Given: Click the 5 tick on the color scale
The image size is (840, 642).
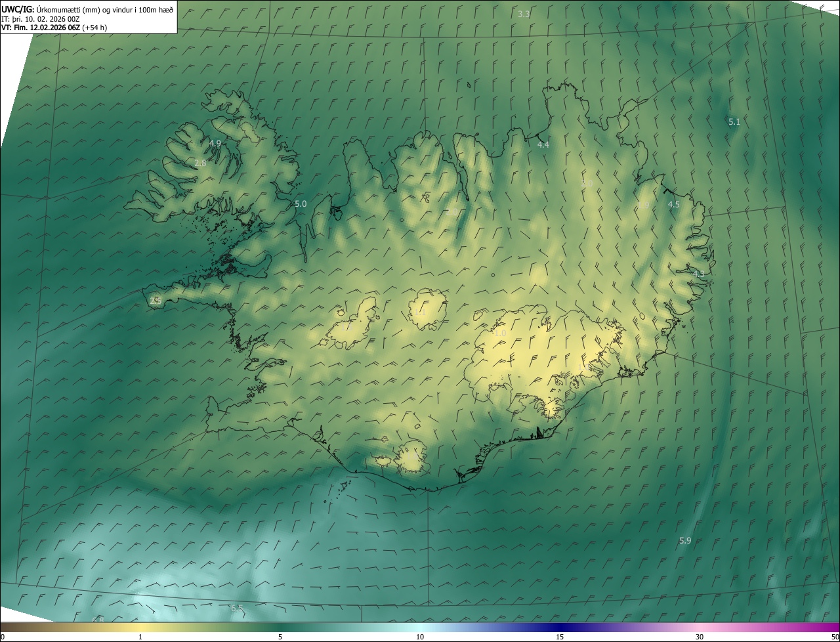Looking at the screenshot, I should coord(280,637).
